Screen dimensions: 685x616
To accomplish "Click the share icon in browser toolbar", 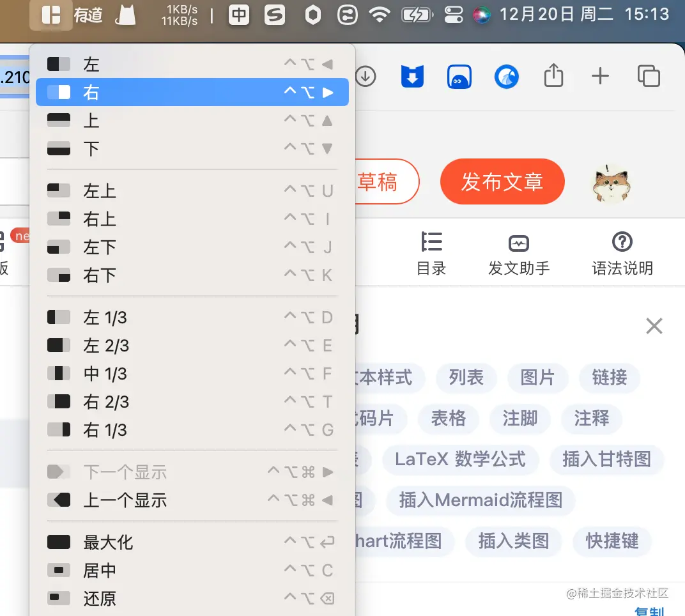I will click(x=553, y=76).
